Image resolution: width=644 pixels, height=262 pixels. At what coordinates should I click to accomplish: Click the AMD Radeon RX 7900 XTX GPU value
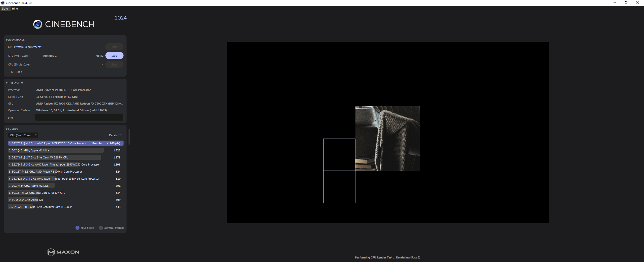point(79,104)
